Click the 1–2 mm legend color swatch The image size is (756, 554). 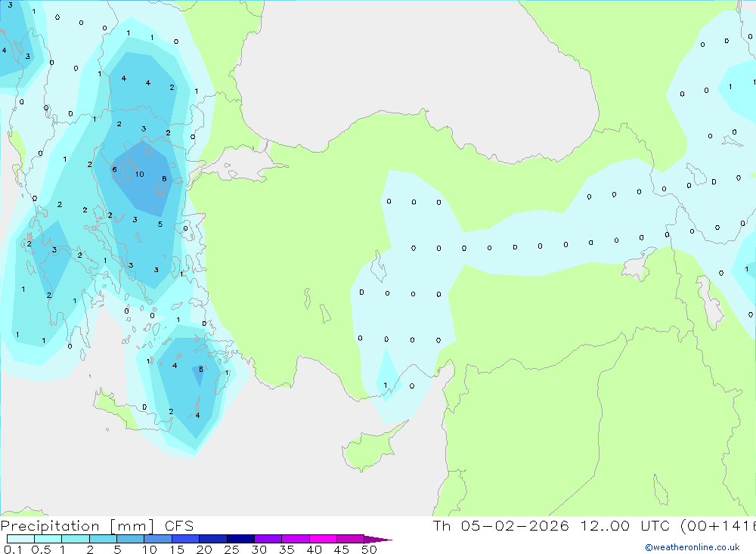click(x=75, y=539)
